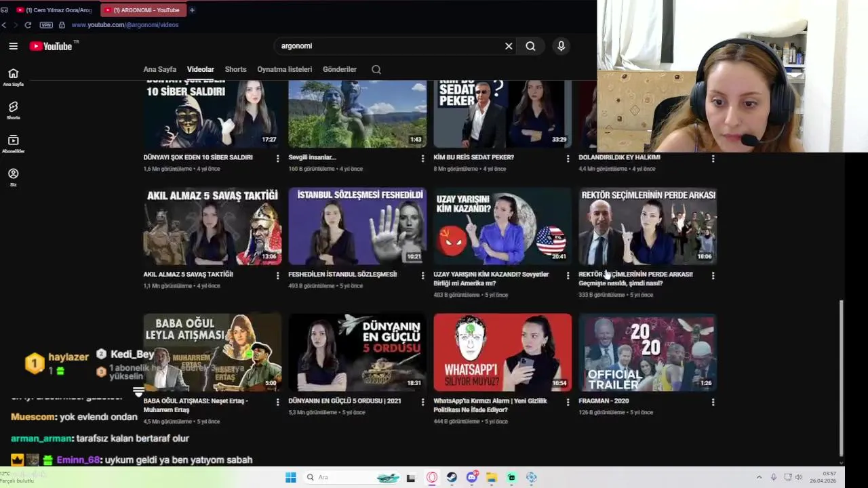Go back with the browser back arrow
868x488 pixels.
pyautogui.click(x=4, y=25)
